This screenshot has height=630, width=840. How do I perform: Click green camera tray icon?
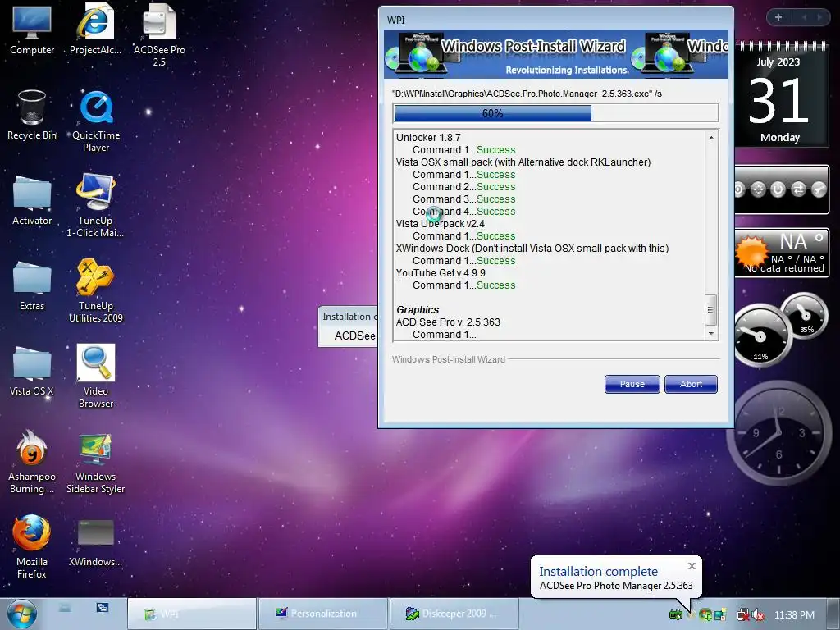click(x=676, y=614)
